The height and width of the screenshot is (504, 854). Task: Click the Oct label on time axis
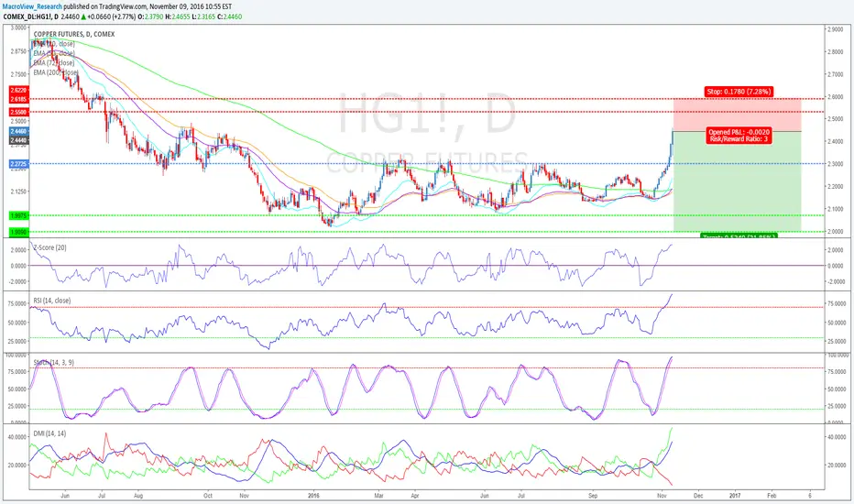tap(207, 496)
